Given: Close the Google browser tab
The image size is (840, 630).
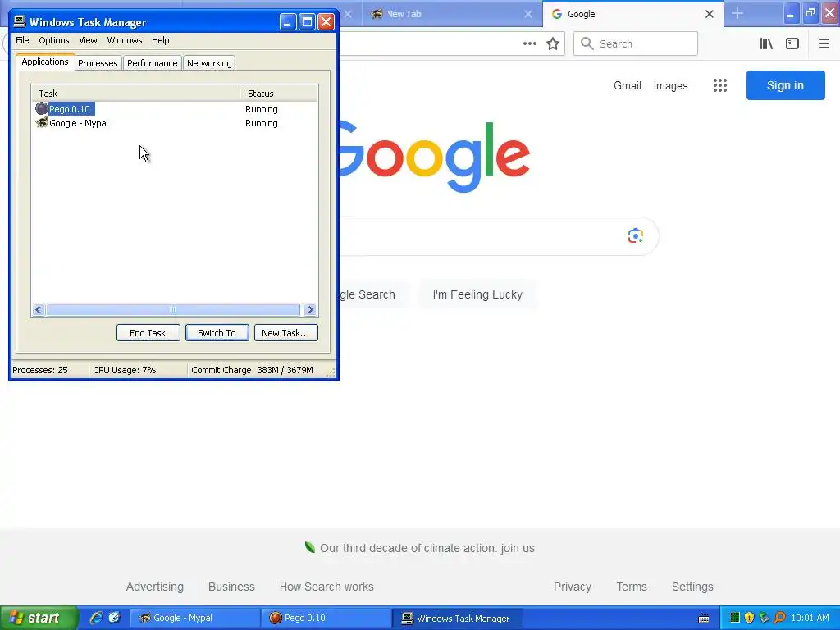Looking at the screenshot, I should point(710,14).
